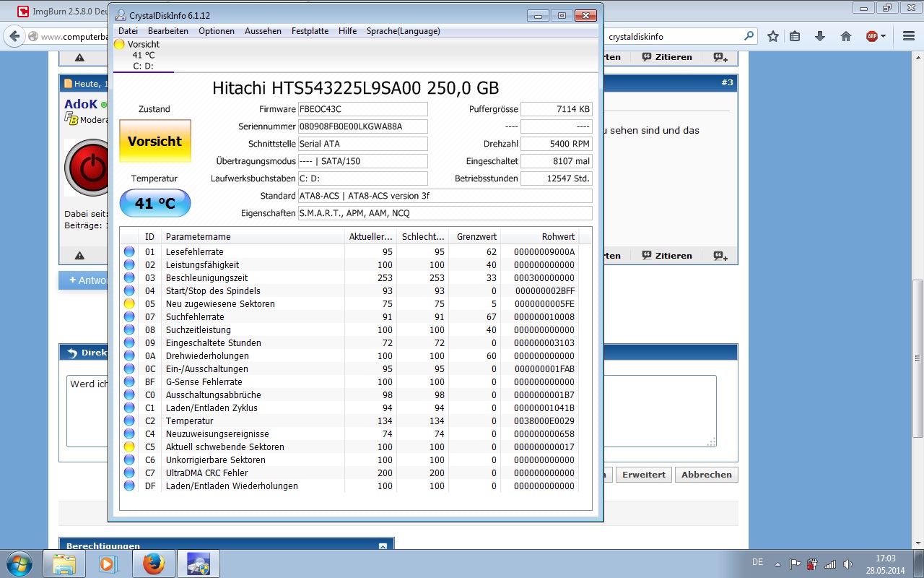Image resolution: width=924 pixels, height=578 pixels.
Task: Click status icon for Unkorrigierbare Sektoren row
Action: 129,460
